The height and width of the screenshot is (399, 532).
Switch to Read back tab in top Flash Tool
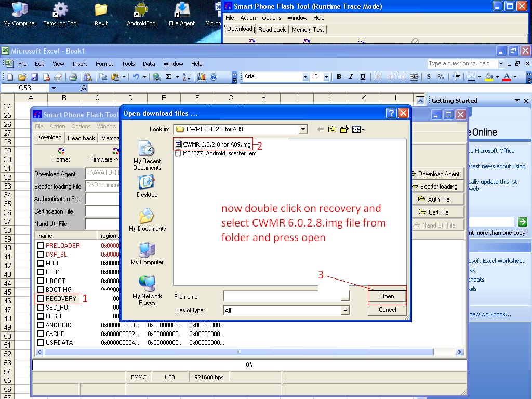click(x=272, y=30)
